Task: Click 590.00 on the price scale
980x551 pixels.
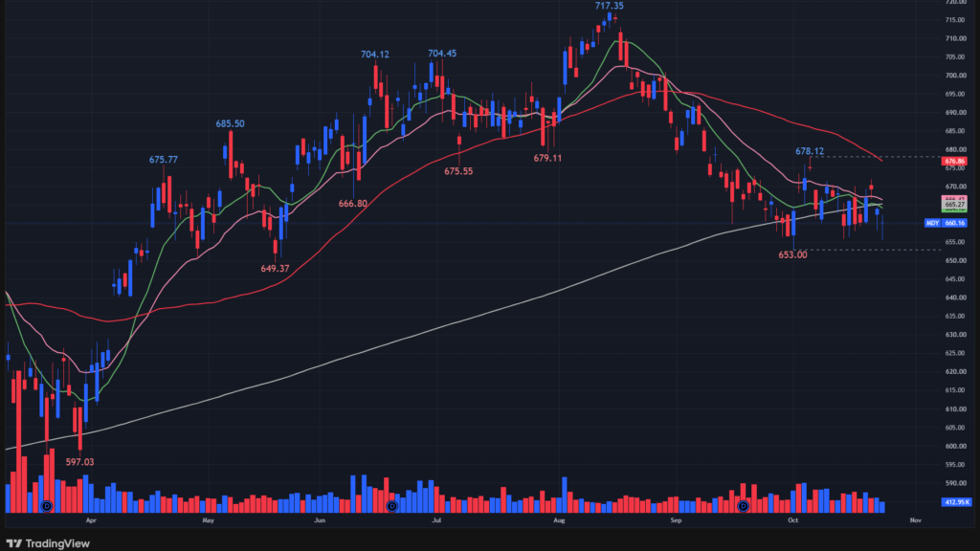Action: click(955, 483)
